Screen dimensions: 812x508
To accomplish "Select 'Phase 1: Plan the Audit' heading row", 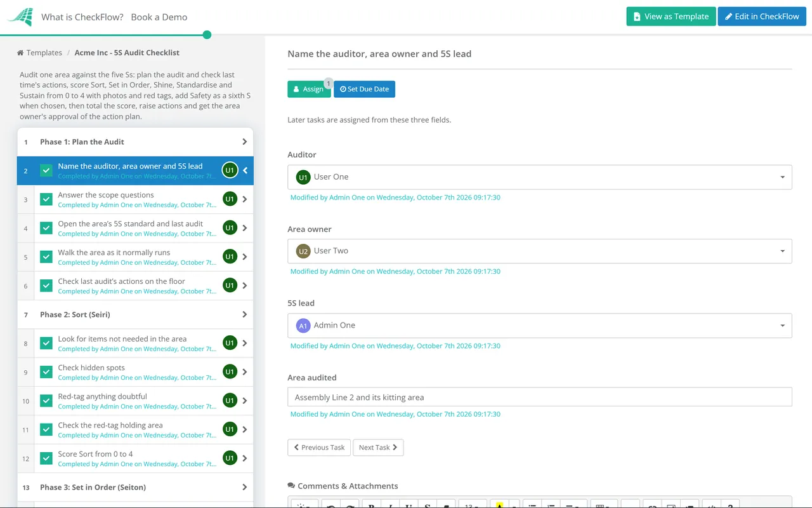I will point(135,142).
